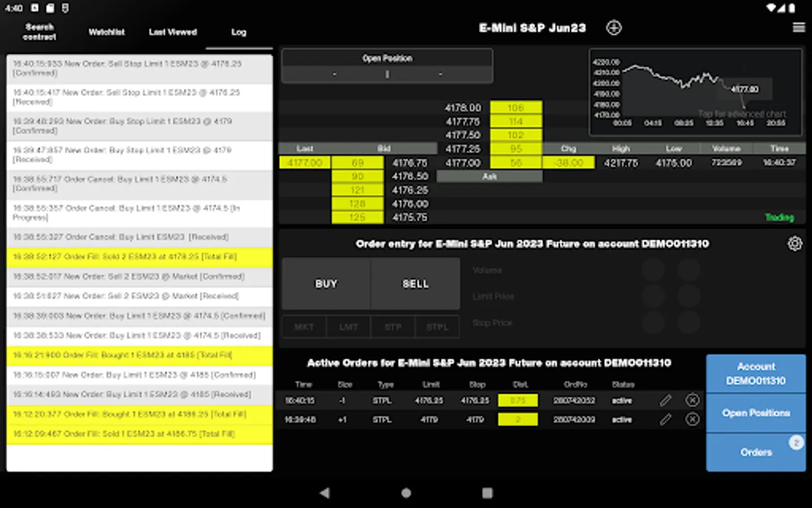Switch to the Watchlist tab
The width and height of the screenshot is (812, 508).
click(x=107, y=32)
